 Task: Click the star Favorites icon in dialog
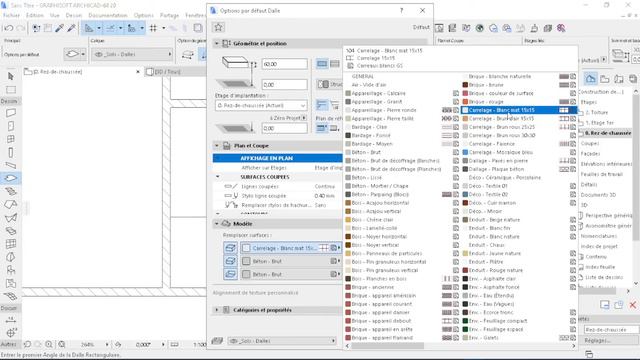point(218,27)
